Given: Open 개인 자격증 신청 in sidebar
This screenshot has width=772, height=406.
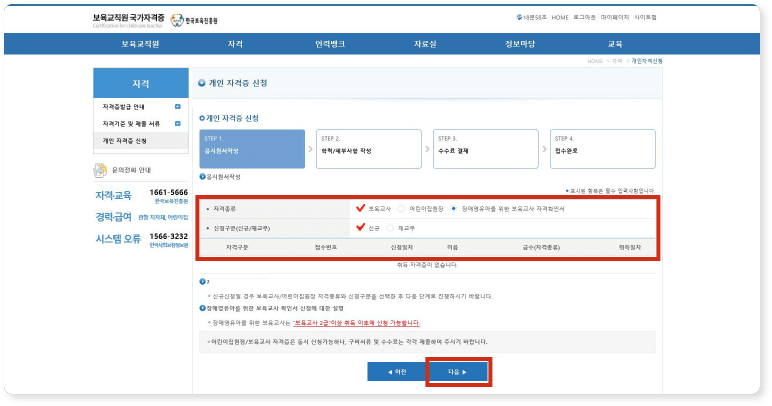Looking at the screenshot, I should [x=141, y=141].
